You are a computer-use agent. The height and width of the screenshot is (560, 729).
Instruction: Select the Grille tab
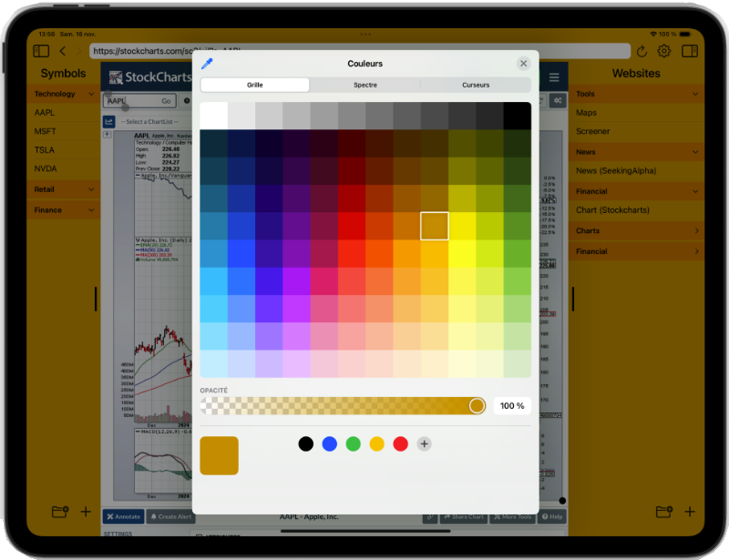(x=255, y=85)
